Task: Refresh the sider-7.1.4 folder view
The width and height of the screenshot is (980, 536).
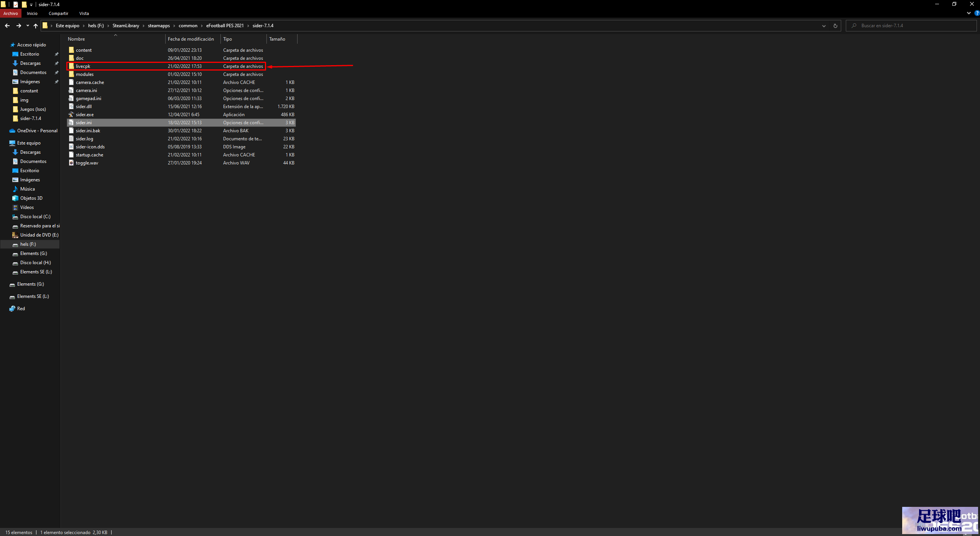Action: pos(835,26)
